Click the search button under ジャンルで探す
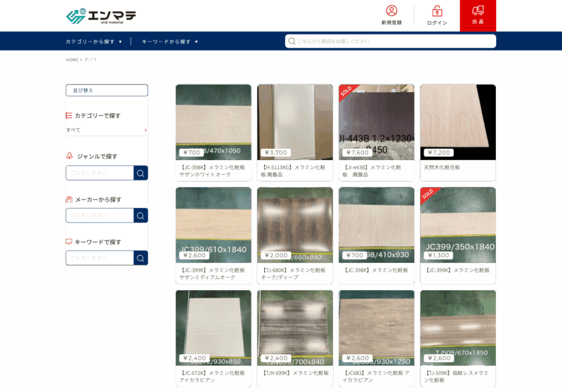Viewport: 562px width, 392px height. click(140, 173)
